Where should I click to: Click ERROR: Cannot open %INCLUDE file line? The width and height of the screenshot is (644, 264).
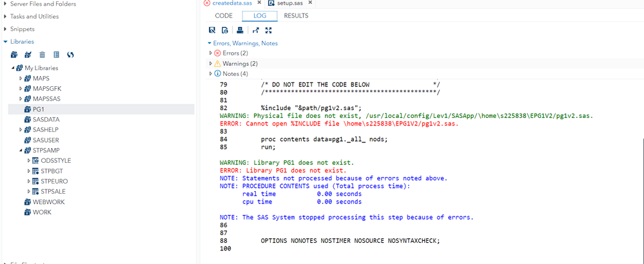pos(339,124)
